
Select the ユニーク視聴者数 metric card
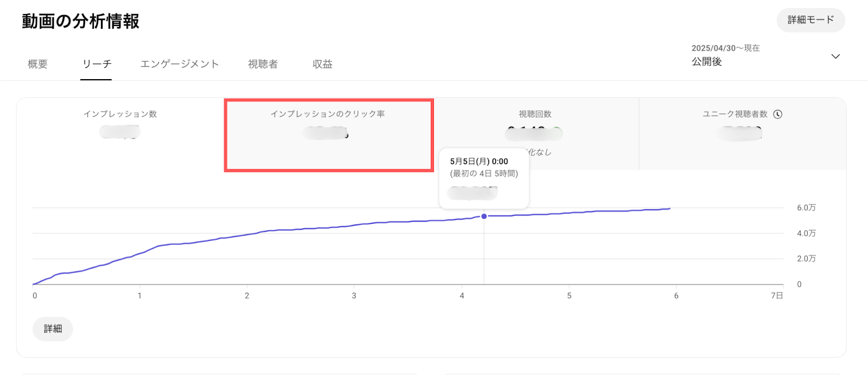(743, 134)
